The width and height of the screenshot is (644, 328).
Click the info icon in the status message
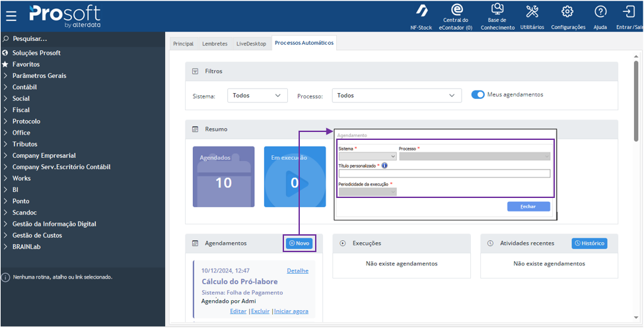coord(5,277)
